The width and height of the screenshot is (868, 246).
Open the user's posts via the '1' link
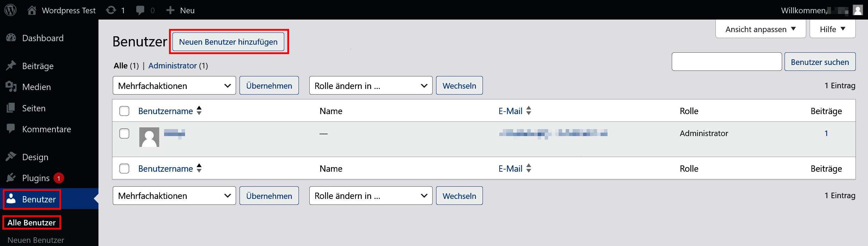coord(826,133)
